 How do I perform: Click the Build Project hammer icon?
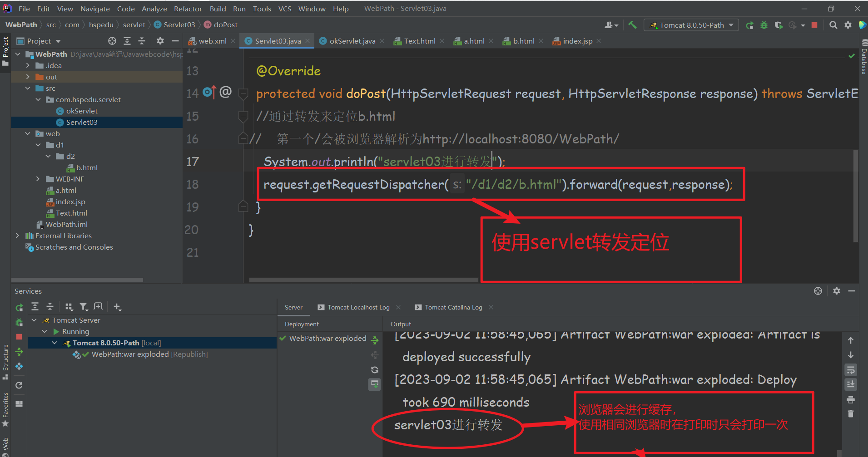click(632, 25)
